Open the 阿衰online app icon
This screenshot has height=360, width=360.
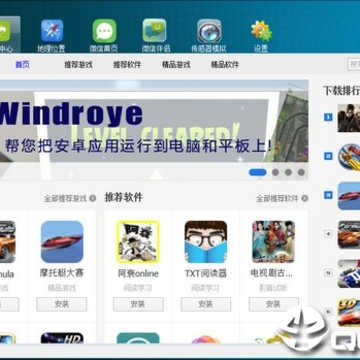point(138,242)
